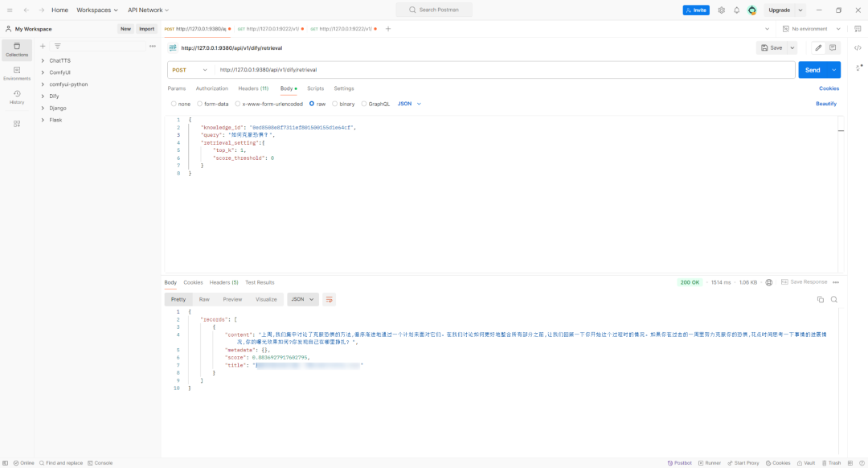Open response more options ellipsis
The image size is (868, 468).
[836, 282]
